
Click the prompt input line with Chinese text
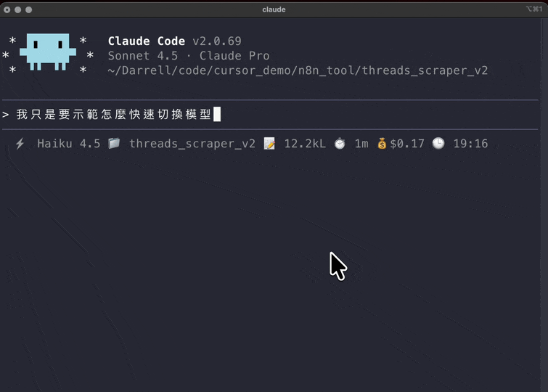click(270, 115)
